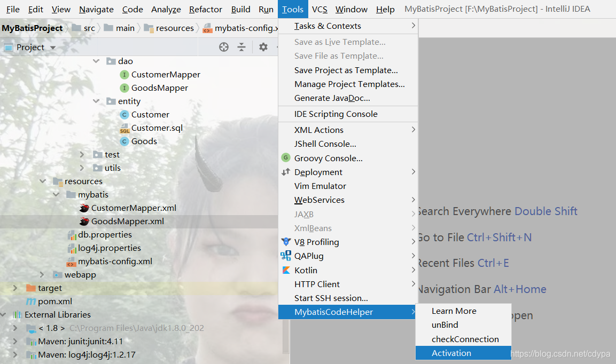
Task: Collapse the dao package
Action: click(x=96, y=61)
